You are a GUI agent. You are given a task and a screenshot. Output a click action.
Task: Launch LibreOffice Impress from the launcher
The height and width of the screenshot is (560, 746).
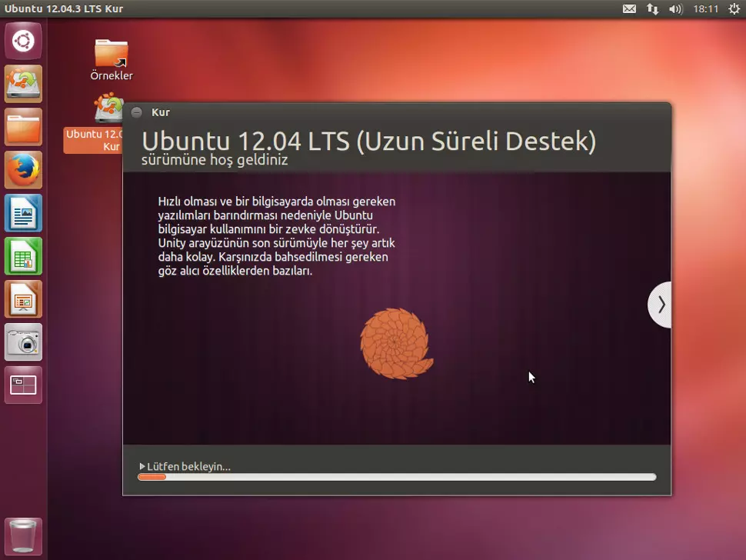pyautogui.click(x=23, y=299)
